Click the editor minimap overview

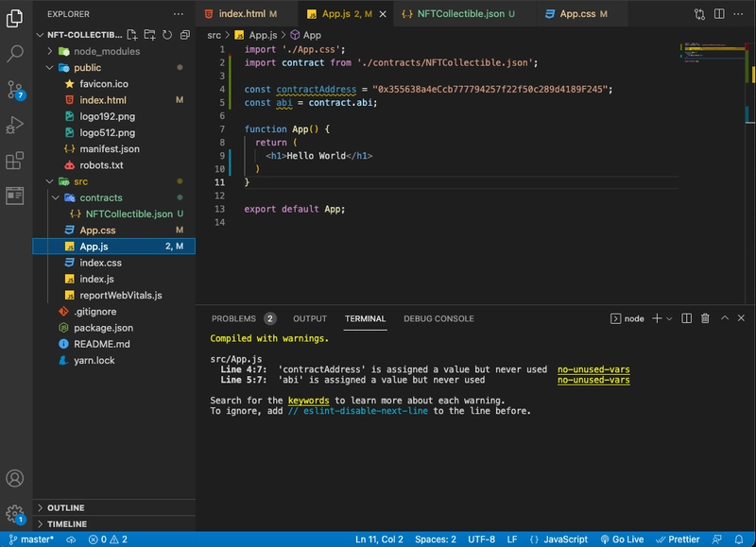click(x=714, y=53)
